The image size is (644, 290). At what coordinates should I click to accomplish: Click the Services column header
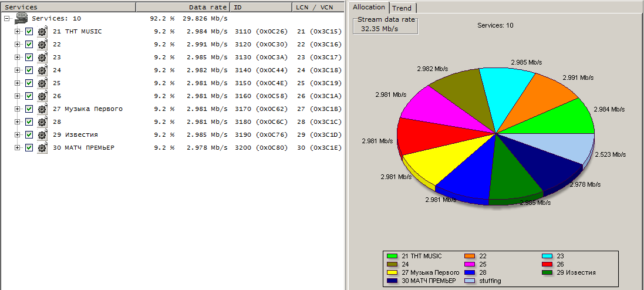pos(68,7)
